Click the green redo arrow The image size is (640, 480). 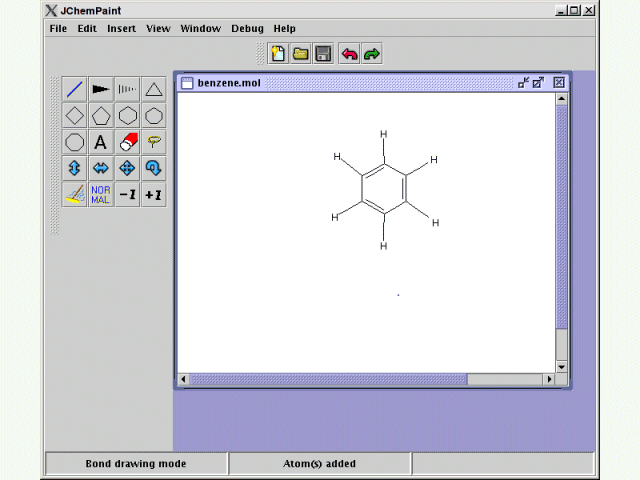coord(372,54)
